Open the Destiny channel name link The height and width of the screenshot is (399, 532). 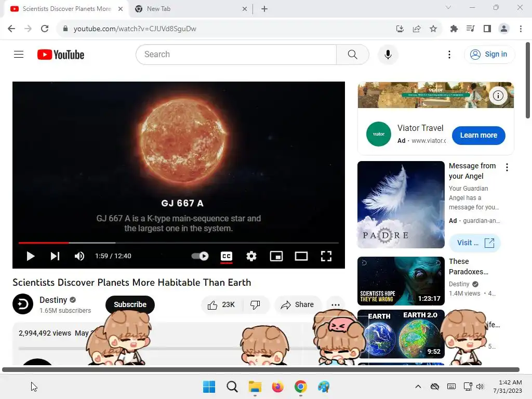(x=54, y=300)
